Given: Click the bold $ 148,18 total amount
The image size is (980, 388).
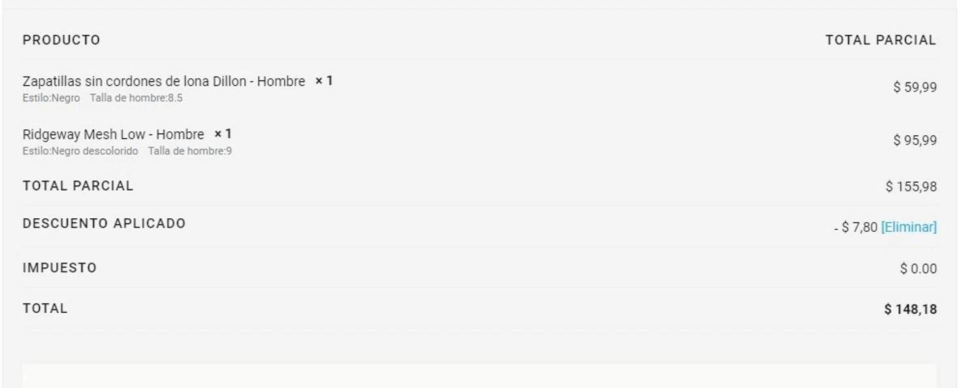Looking at the screenshot, I should [910, 310].
